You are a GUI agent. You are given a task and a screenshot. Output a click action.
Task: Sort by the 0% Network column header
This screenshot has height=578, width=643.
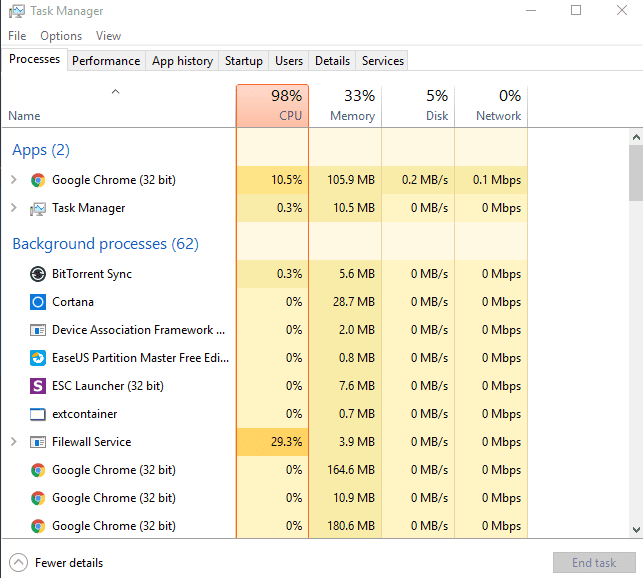pos(491,106)
